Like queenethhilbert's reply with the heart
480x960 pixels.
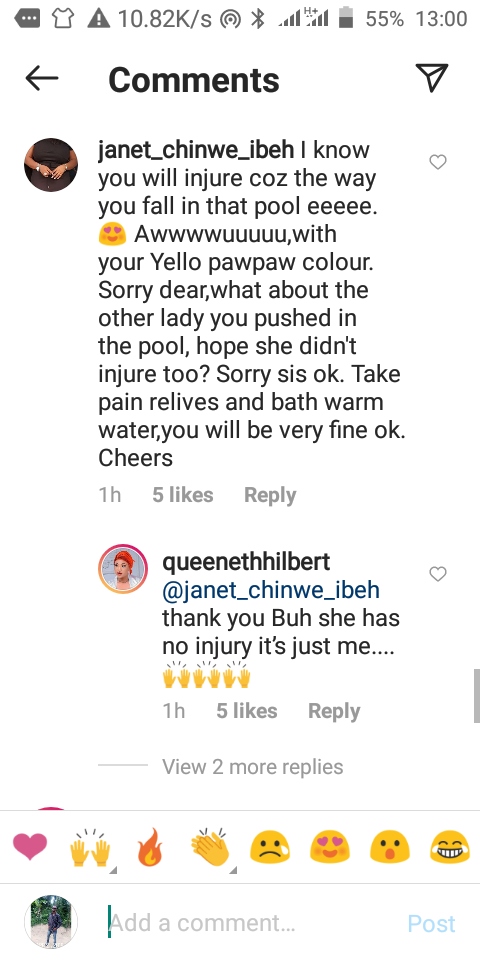438,574
